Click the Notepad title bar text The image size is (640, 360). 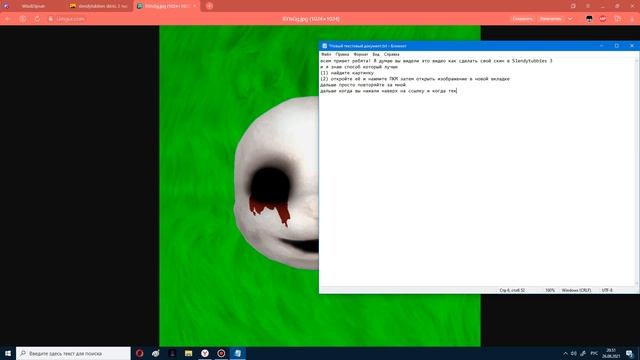tap(367, 46)
